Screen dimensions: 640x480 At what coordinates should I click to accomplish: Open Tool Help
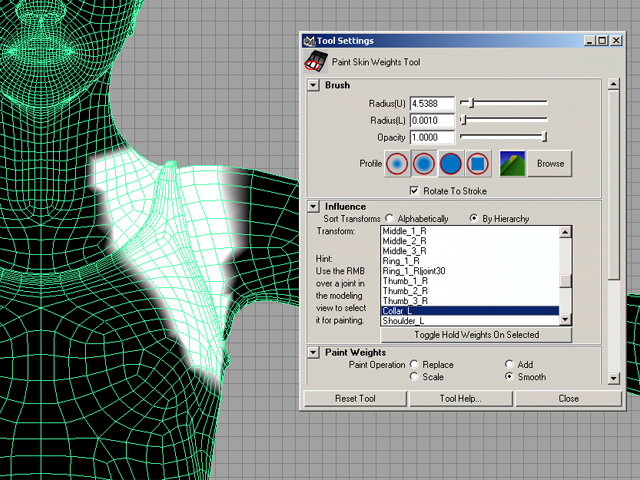460,398
